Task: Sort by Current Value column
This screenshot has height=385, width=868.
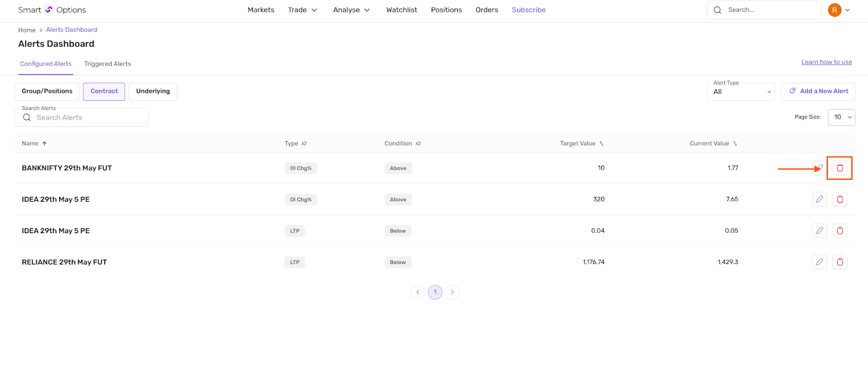Action: tap(735, 144)
